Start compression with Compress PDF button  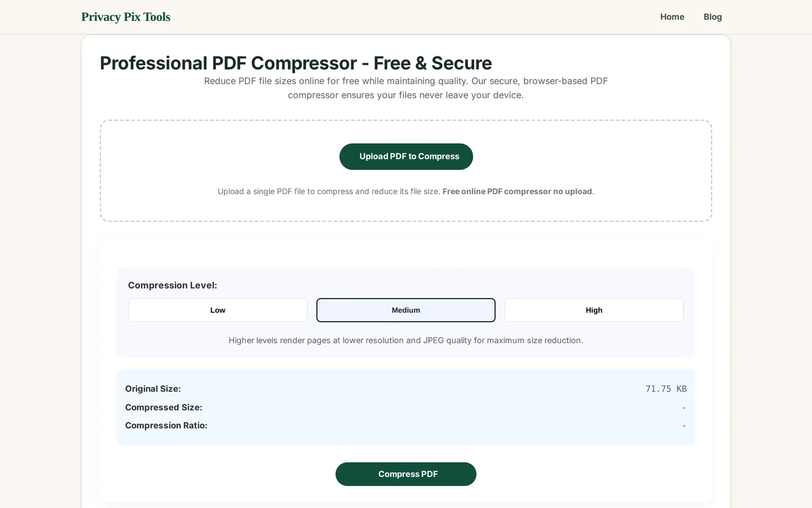(x=406, y=474)
